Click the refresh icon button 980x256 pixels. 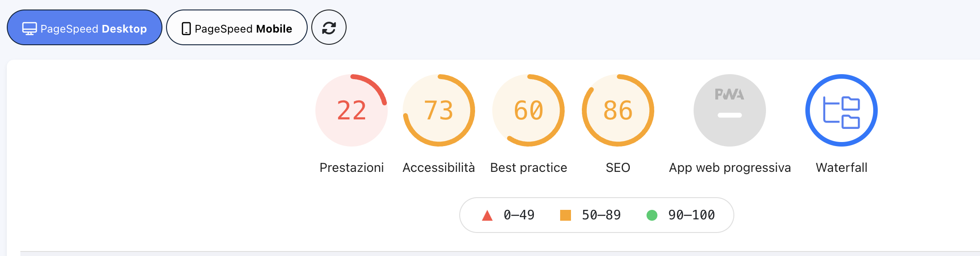[329, 28]
